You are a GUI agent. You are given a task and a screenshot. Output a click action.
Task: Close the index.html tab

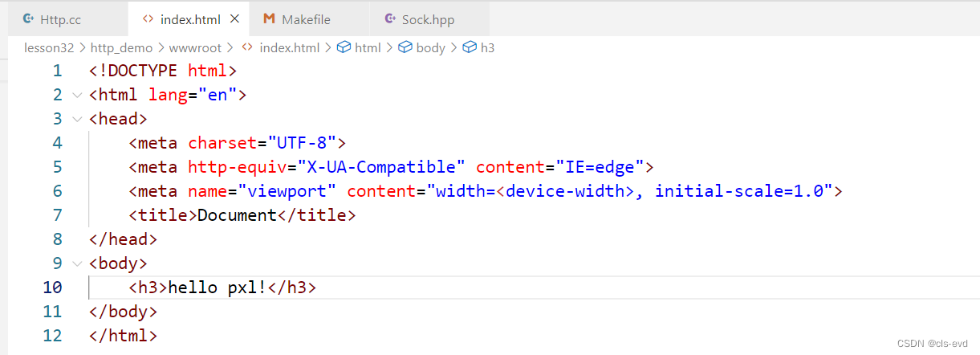234,18
